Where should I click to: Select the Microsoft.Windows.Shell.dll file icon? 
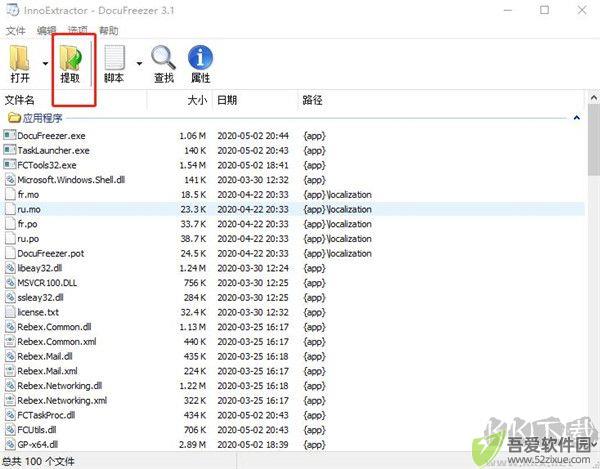(x=10, y=179)
